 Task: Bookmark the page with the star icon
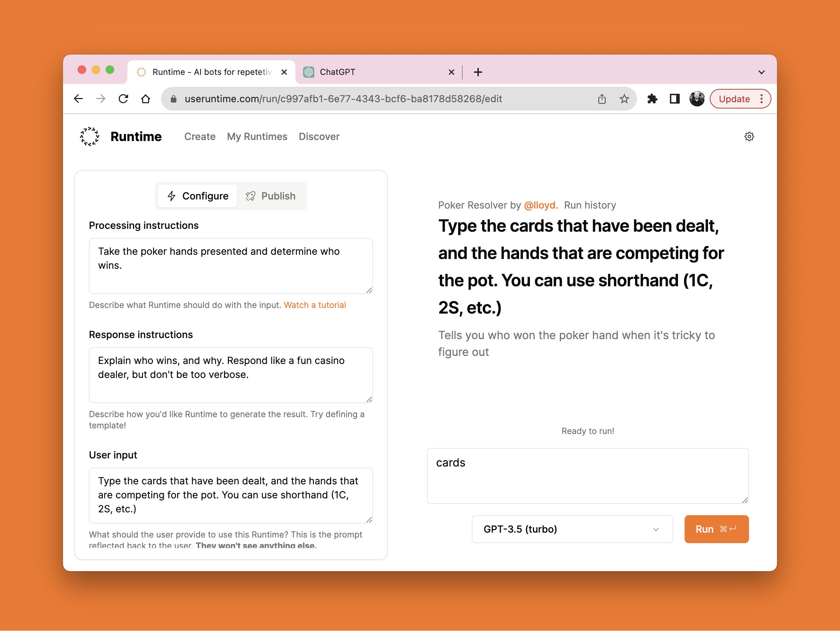[624, 99]
